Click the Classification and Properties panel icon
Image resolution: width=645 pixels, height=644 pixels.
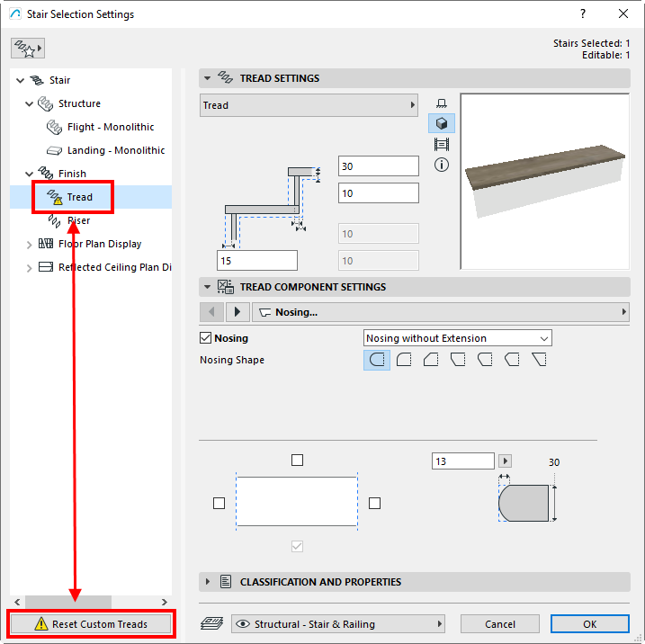pos(226,582)
